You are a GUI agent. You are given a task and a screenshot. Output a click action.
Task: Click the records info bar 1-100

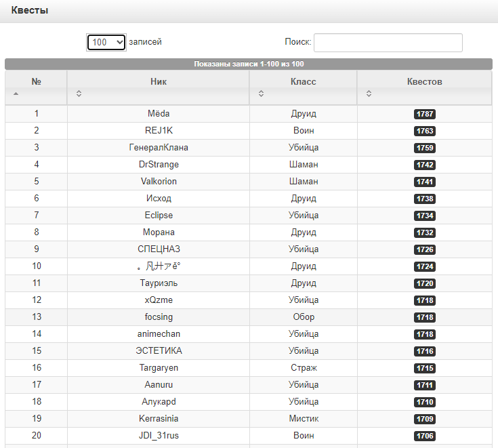click(x=249, y=64)
